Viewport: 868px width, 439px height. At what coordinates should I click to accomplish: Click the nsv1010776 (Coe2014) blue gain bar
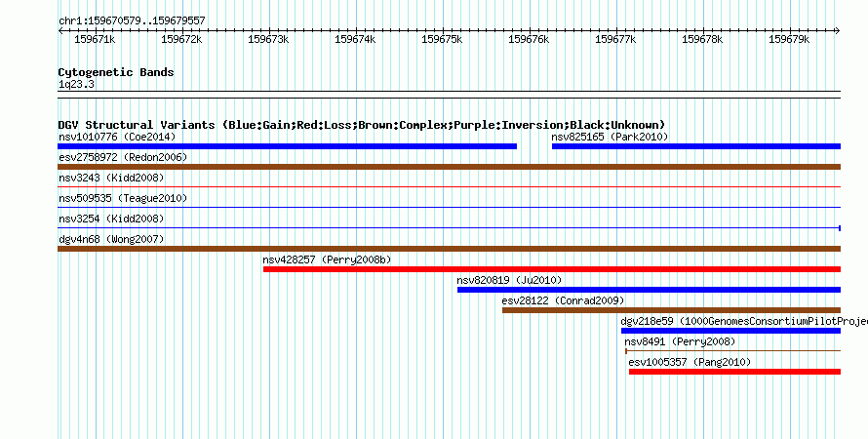pos(288,146)
